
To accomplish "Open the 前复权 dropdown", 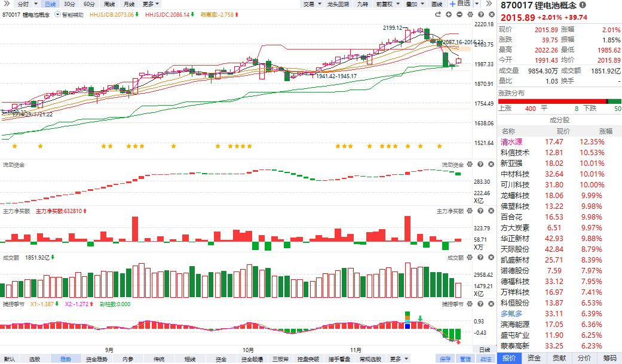I will point(386,4).
